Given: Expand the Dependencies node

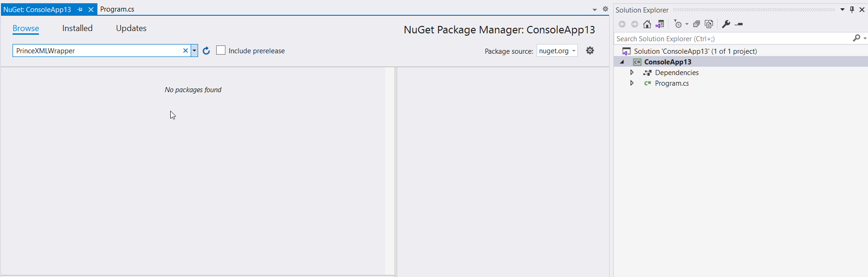Looking at the screenshot, I should click(632, 73).
